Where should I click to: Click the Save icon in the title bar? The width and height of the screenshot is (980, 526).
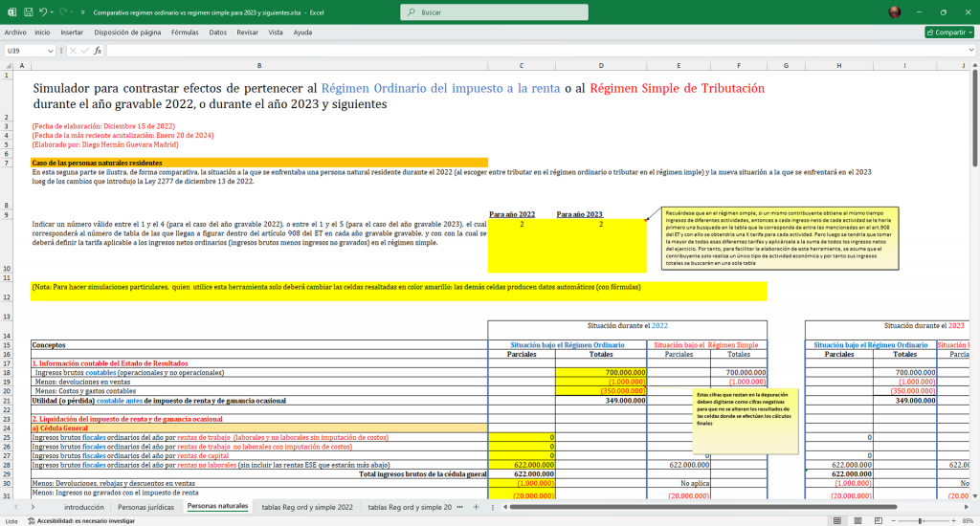click(28, 11)
